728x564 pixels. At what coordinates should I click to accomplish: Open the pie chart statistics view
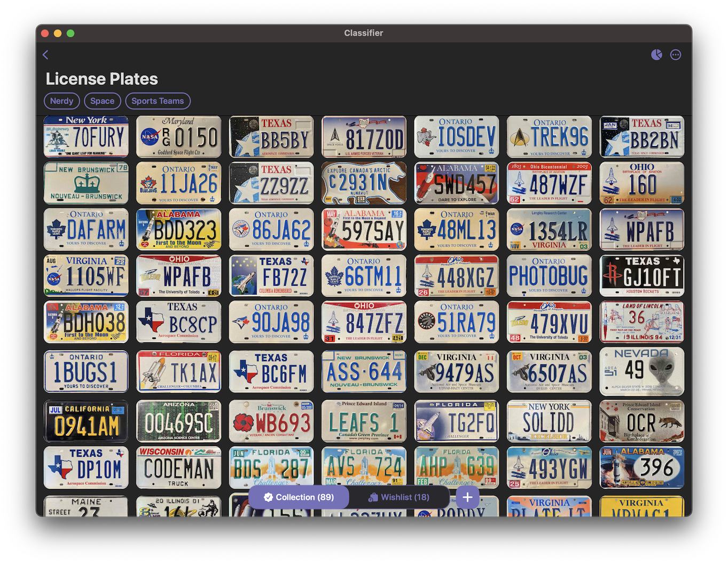[656, 54]
